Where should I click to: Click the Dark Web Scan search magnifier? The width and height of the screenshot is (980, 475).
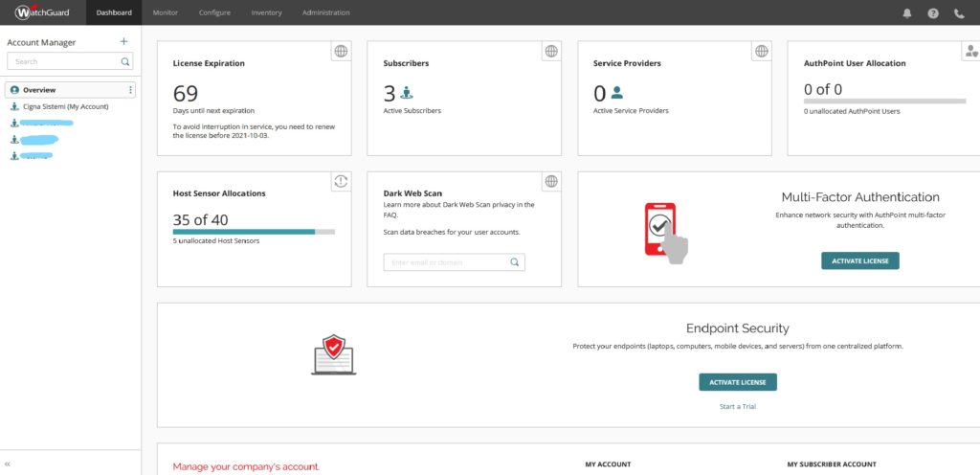tap(514, 262)
